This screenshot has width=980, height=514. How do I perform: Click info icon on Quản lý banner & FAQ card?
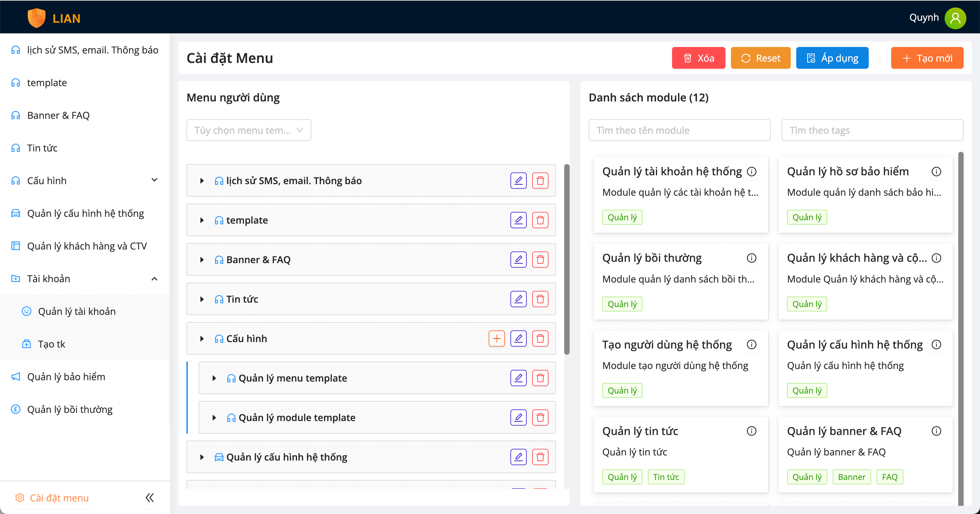pyautogui.click(x=936, y=431)
